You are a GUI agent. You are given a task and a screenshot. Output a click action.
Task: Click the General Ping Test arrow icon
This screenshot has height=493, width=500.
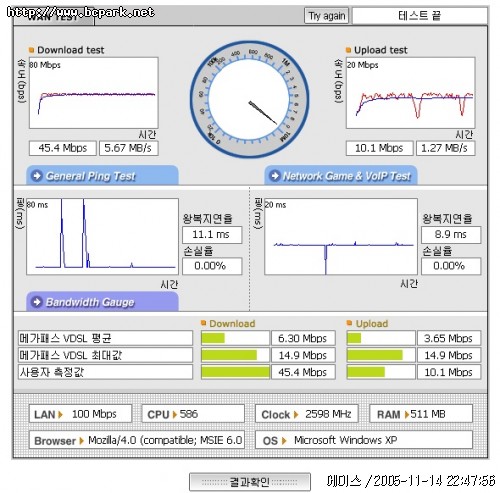(37, 175)
